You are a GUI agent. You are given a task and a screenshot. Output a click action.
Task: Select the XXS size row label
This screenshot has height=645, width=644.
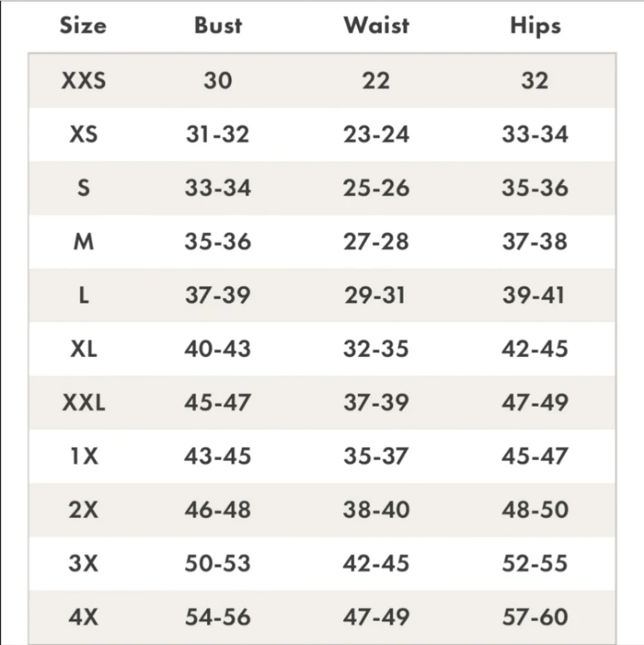pyautogui.click(x=84, y=81)
